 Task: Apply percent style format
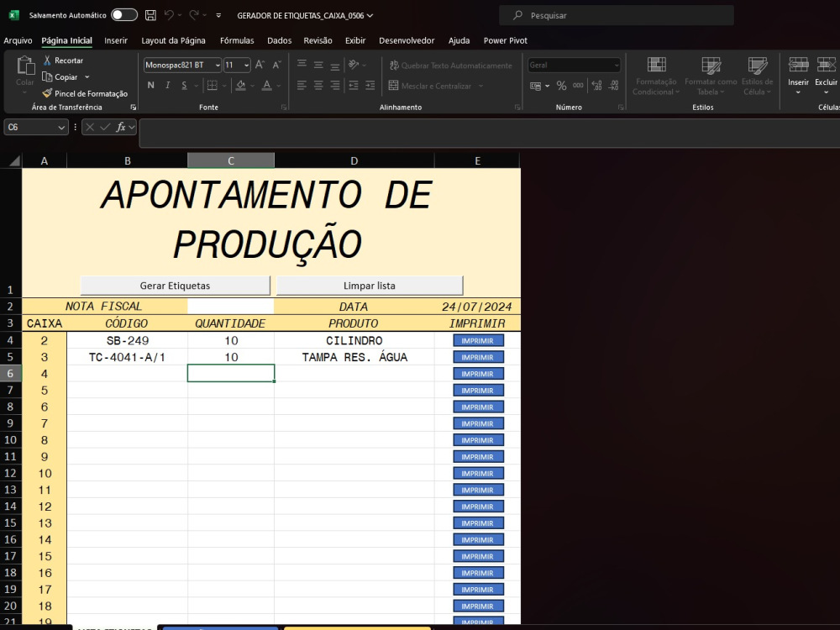pyautogui.click(x=561, y=85)
